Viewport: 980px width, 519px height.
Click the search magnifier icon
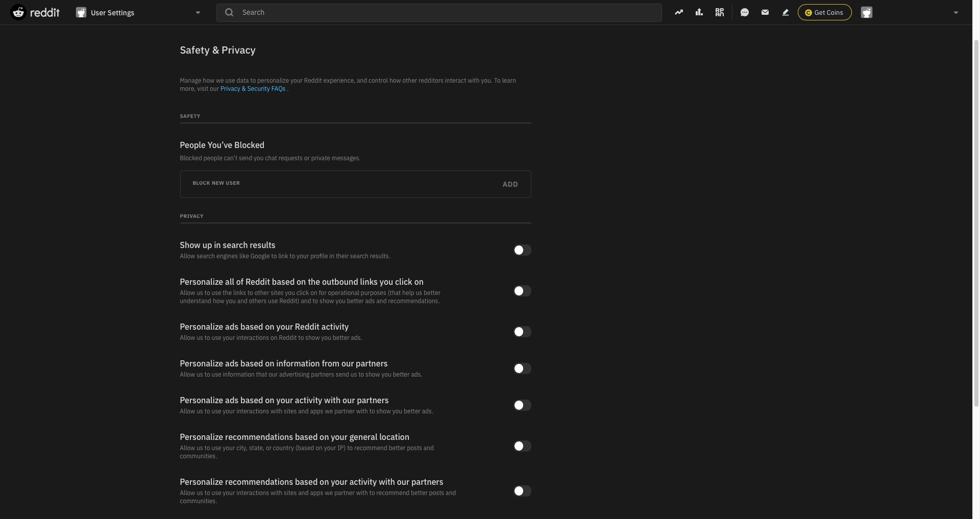point(229,12)
